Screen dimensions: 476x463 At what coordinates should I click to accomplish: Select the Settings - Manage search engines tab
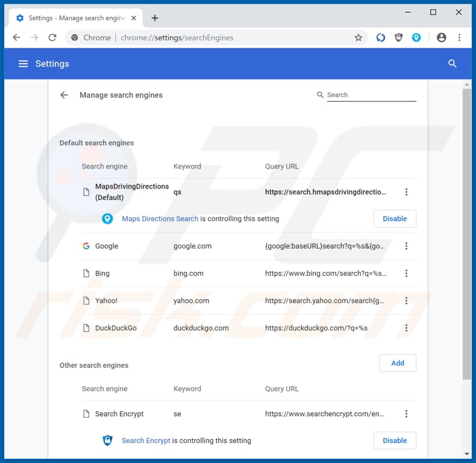[x=76, y=18]
